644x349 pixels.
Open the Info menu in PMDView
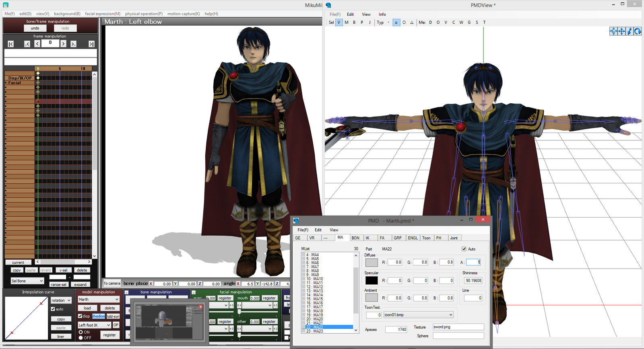[x=382, y=14]
